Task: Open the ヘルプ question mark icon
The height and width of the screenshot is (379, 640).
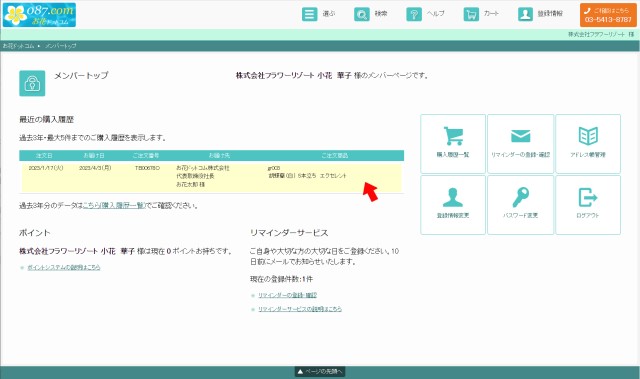Action: click(x=414, y=14)
